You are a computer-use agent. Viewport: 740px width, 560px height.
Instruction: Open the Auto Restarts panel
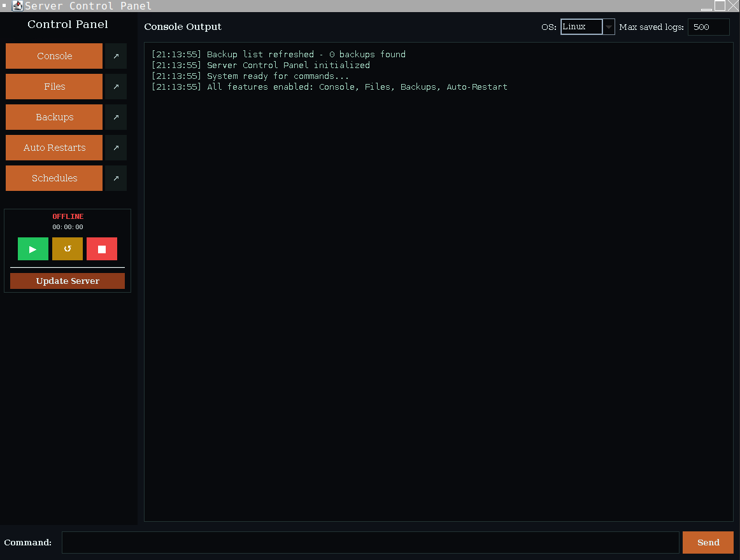[x=53, y=148]
